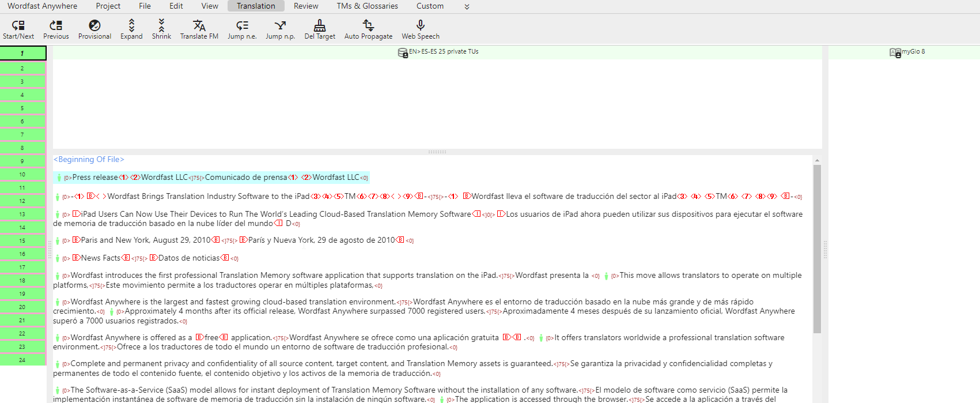Click the 'News Facts' segment

point(101,258)
